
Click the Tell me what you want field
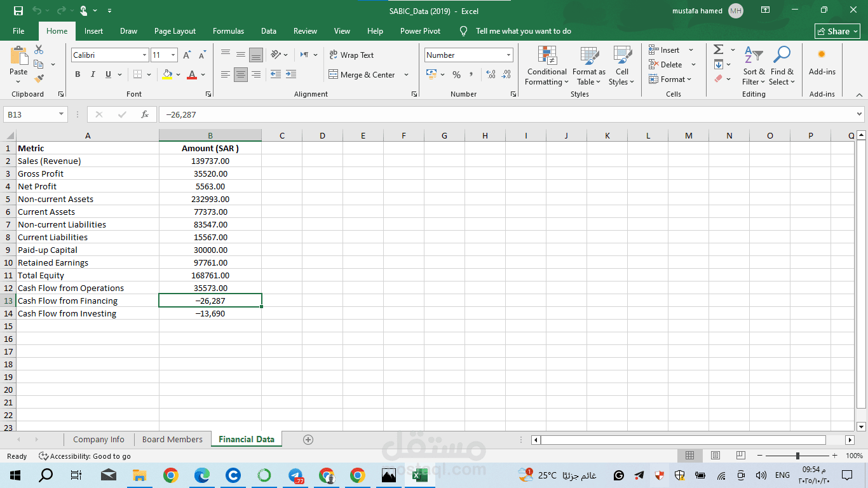[x=523, y=30]
